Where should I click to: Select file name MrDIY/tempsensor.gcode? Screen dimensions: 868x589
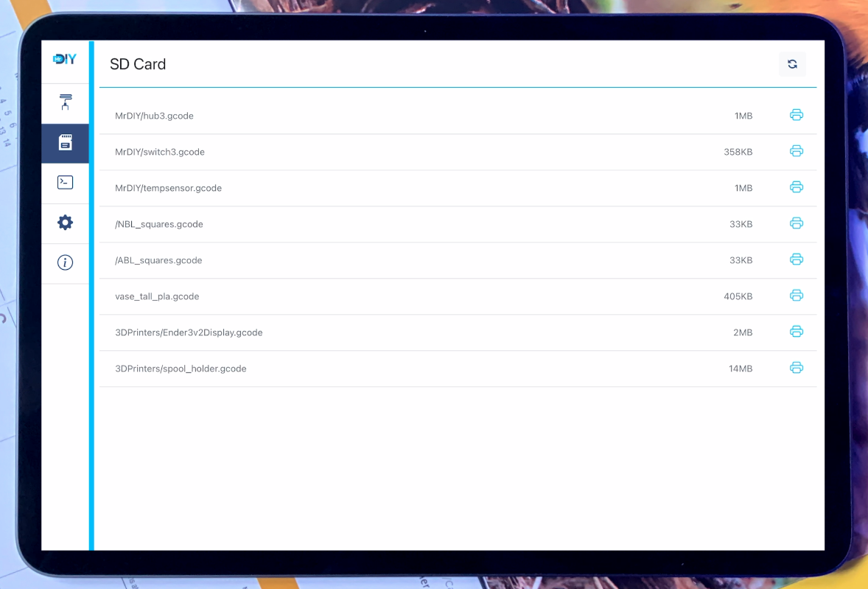[x=168, y=188]
